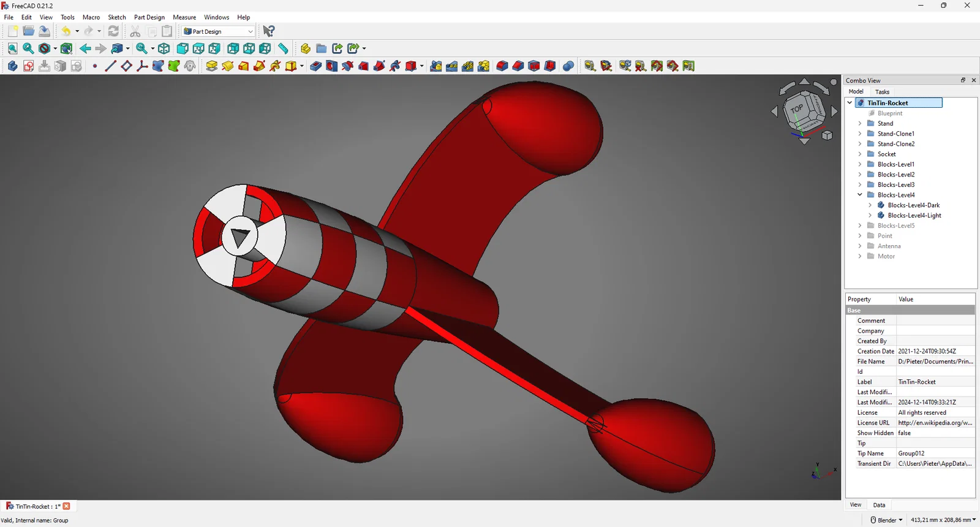Open the File menu

click(x=9, y=17)
